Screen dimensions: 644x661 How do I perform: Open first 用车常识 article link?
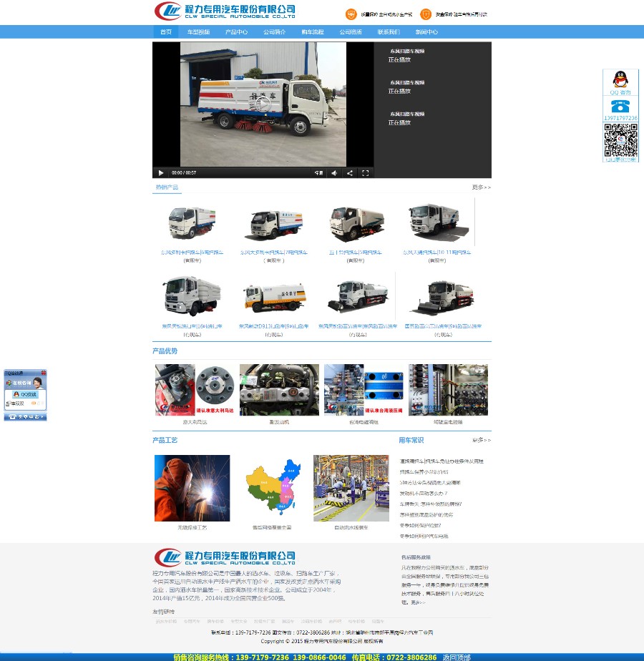[441, 461]
